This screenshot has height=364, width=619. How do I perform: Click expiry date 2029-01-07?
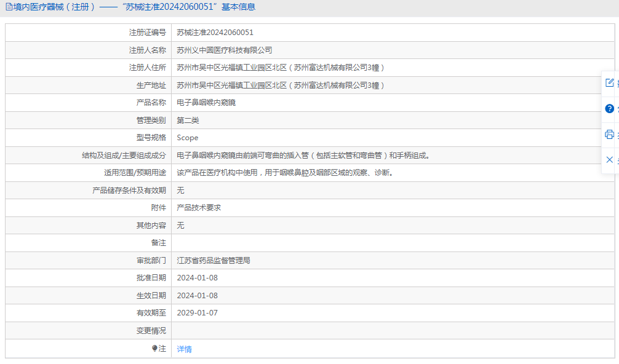(198, 313)
